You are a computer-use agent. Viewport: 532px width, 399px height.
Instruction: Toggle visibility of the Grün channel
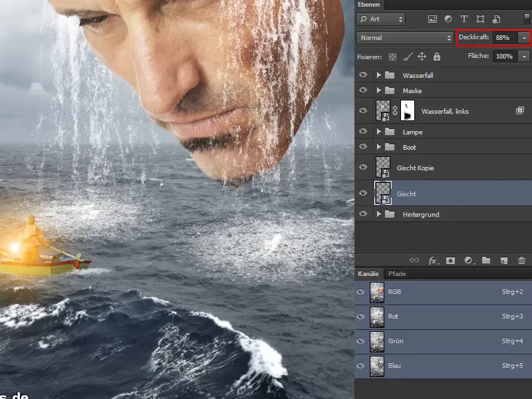coord(360,341)
